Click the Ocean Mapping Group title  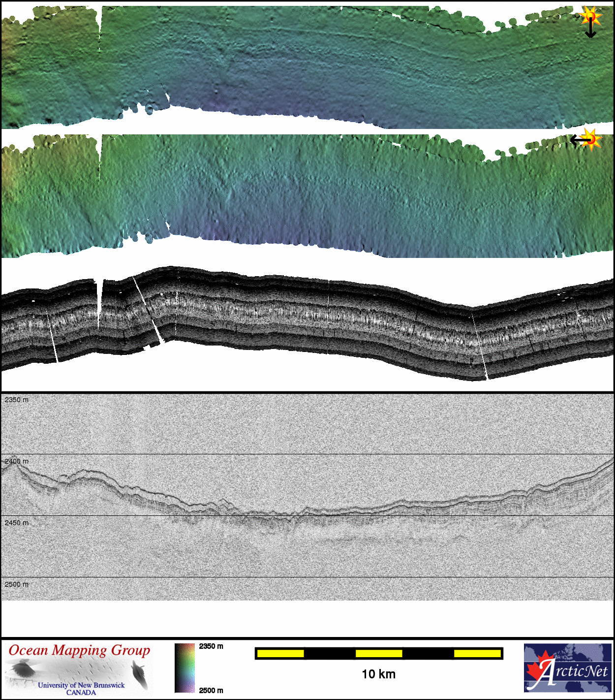(x=79, y=650)
